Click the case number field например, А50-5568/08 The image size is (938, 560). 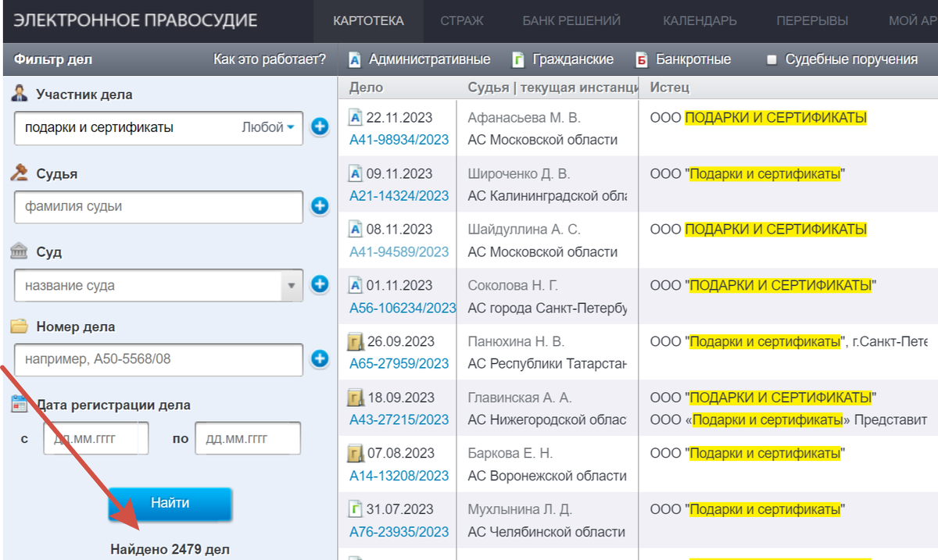tap(159, 360)
